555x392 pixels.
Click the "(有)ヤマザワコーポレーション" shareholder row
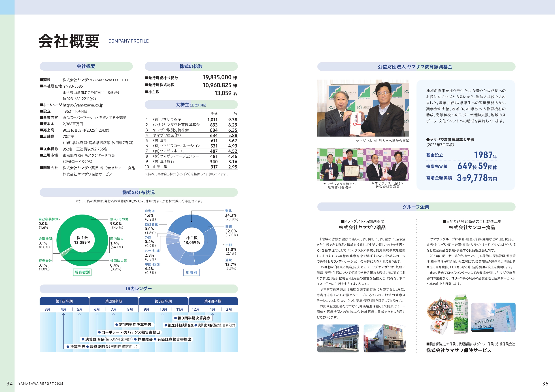191,146
